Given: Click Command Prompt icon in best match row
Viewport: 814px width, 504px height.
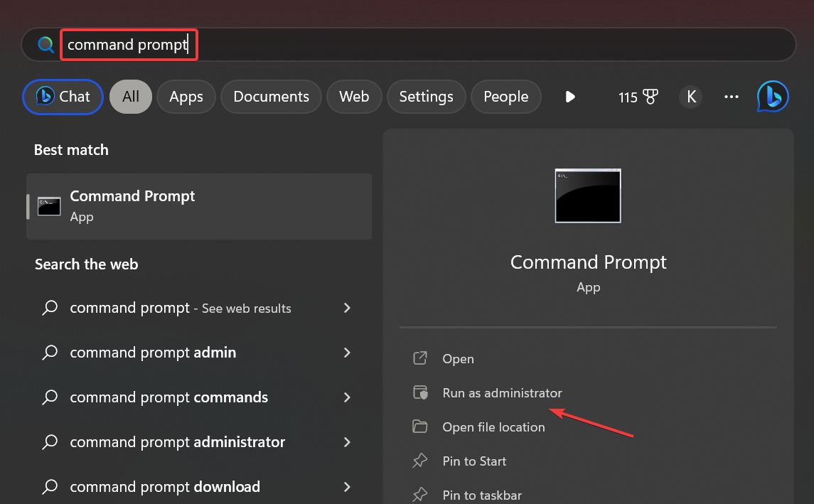Looking at the screenshot, I should tap(49, 206).
